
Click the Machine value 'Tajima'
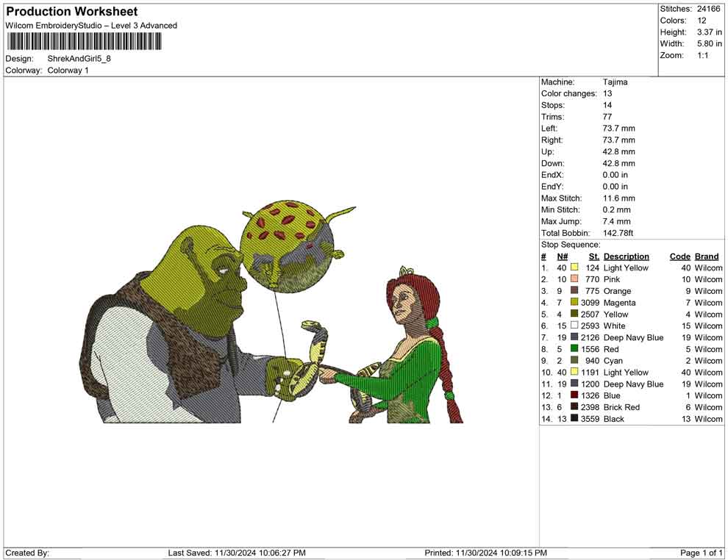(x=615, y=82)
